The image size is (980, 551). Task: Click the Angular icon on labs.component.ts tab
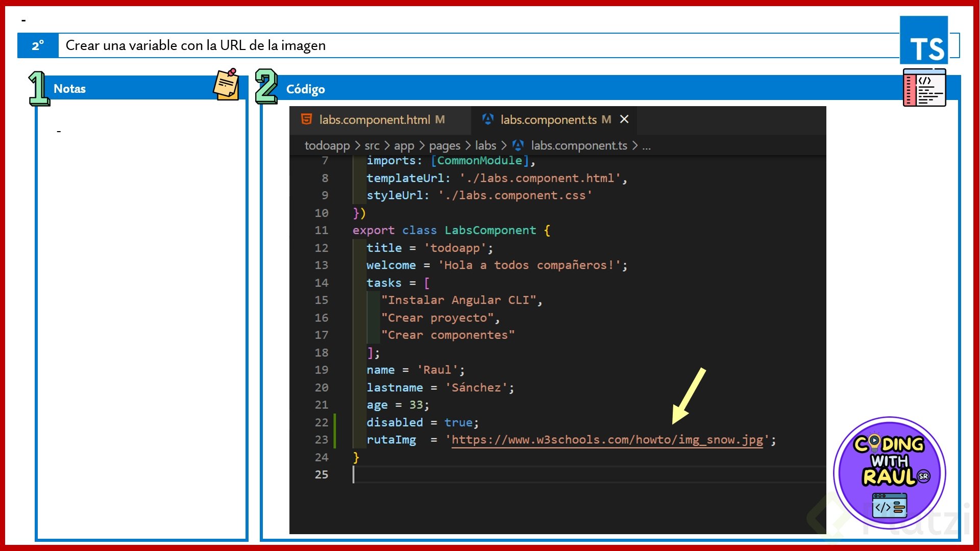coord(488,119)
